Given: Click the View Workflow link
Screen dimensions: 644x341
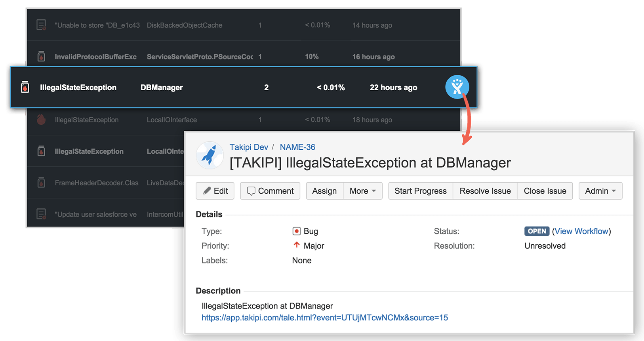Looking at the screenshot, I should tap(581, 231).
